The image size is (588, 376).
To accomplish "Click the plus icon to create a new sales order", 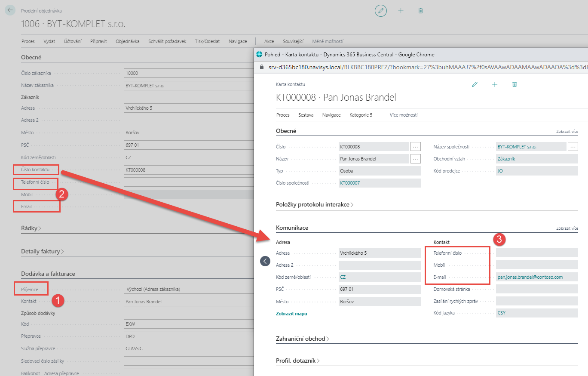I will point(401,11).
